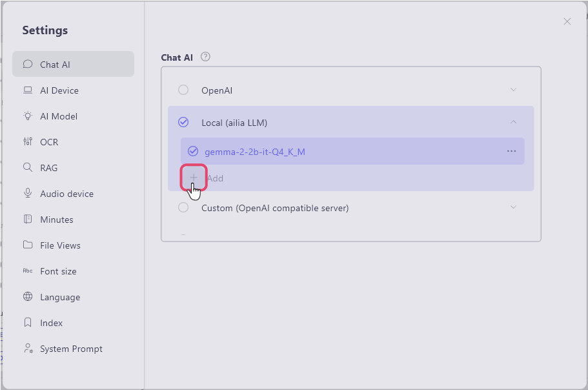Click the RAG magnifier icon
Image resolution: width=588 pixels, height=390 pixels.
pyautogui.click(x=28, y=168)
